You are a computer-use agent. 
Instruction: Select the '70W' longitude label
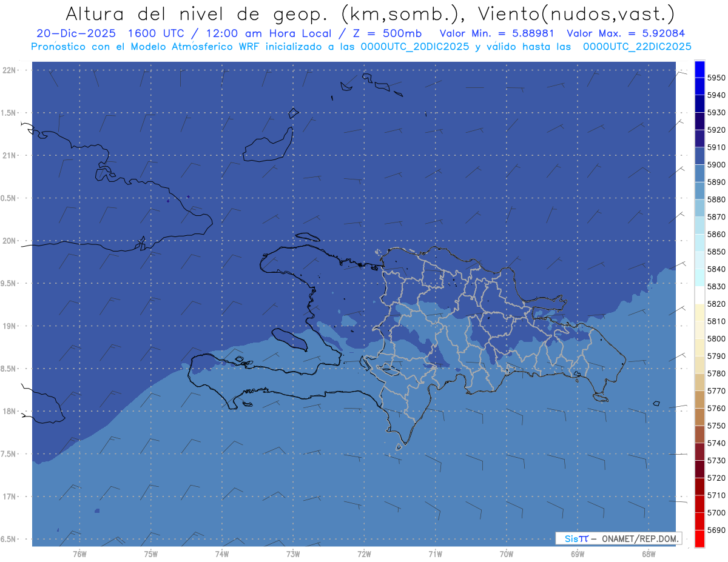(507, 554)
